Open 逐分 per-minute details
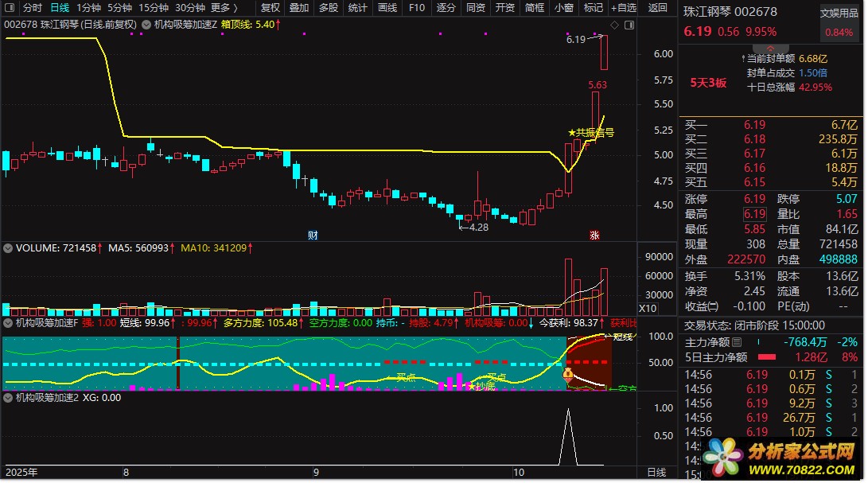 [446, 8]
